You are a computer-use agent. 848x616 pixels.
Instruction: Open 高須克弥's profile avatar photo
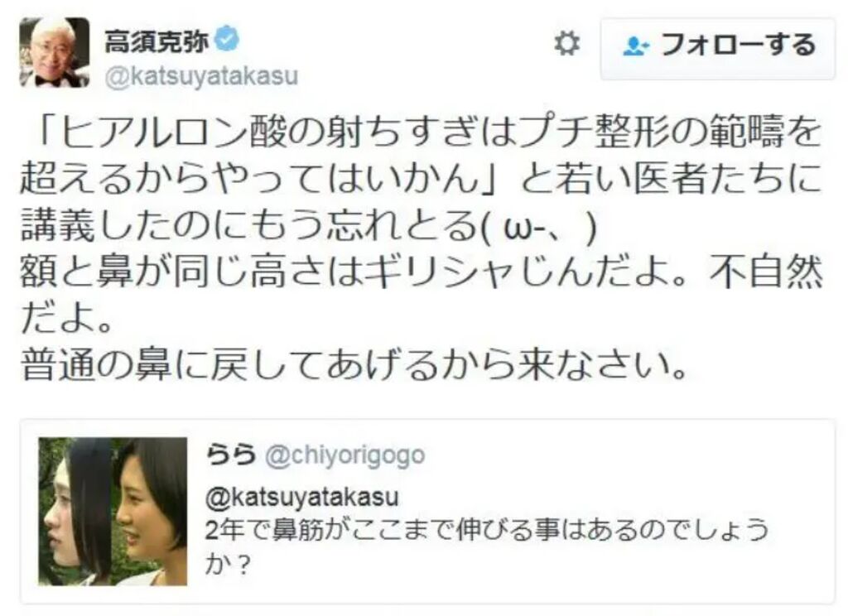pos(55,52)
